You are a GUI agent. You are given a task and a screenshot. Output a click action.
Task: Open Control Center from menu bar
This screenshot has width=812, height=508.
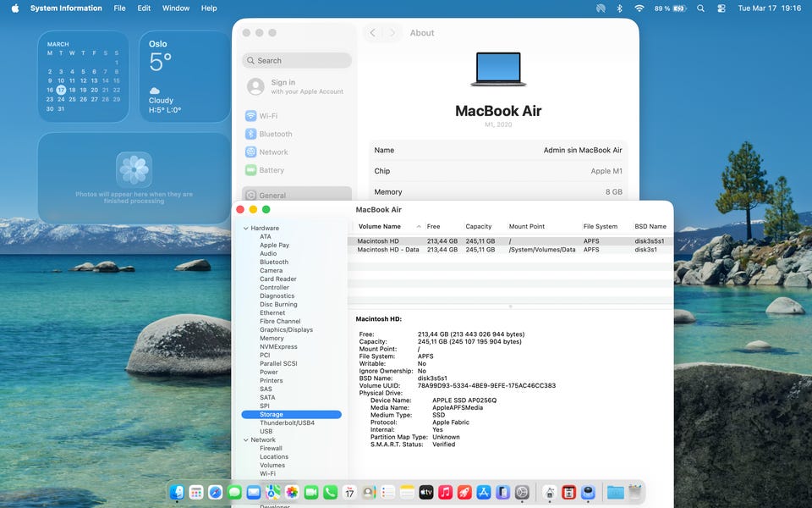pos(721,8)
